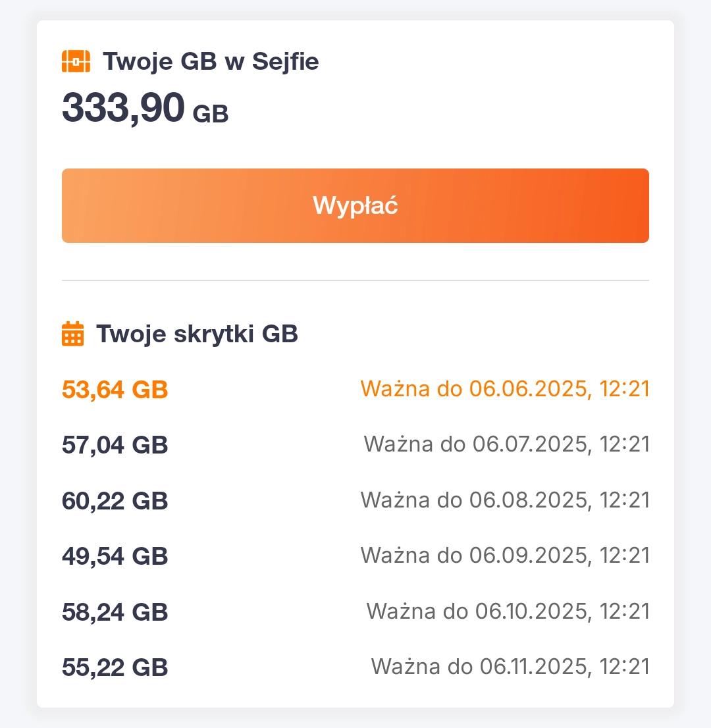Click the divider line below Wypłać
The width and height of the screenshot is (711, 728).
355,280
